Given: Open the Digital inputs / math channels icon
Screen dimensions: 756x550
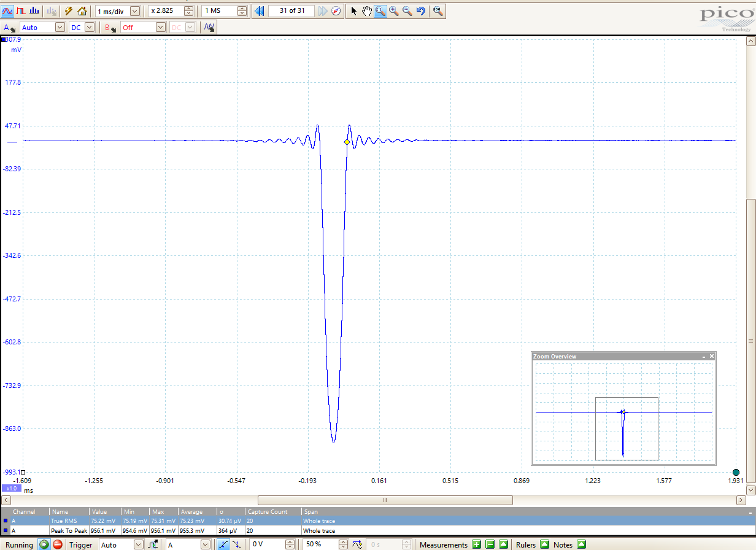Looking at the screenshot, I should (x=209, y=27).
